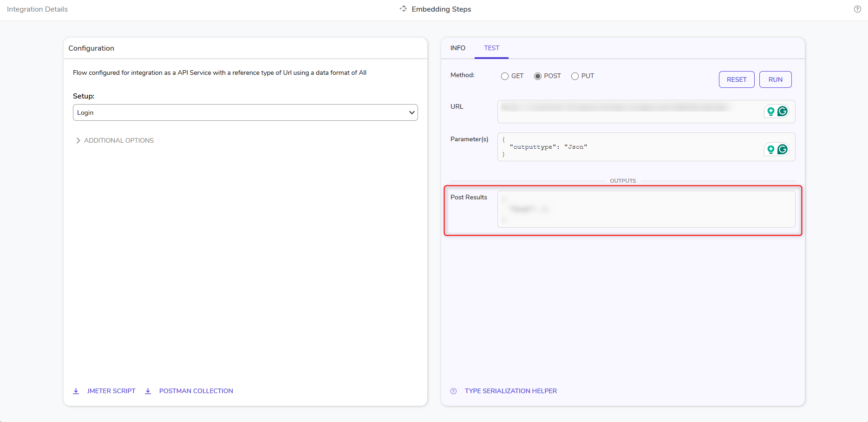Click the Grammarly icon in URL field
Image resolution: width=868 pixels, height=422 pixels.
(x=783, y=111)
